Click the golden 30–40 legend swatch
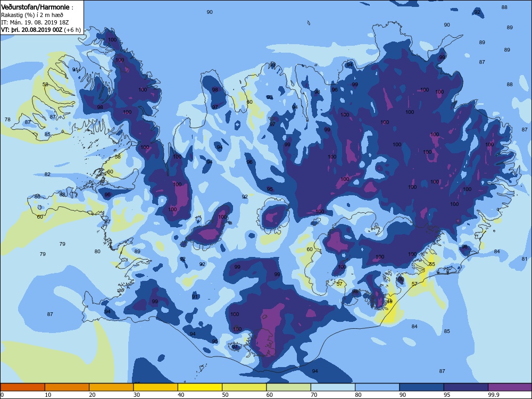 pyautogui.click(x=156, y=387)
